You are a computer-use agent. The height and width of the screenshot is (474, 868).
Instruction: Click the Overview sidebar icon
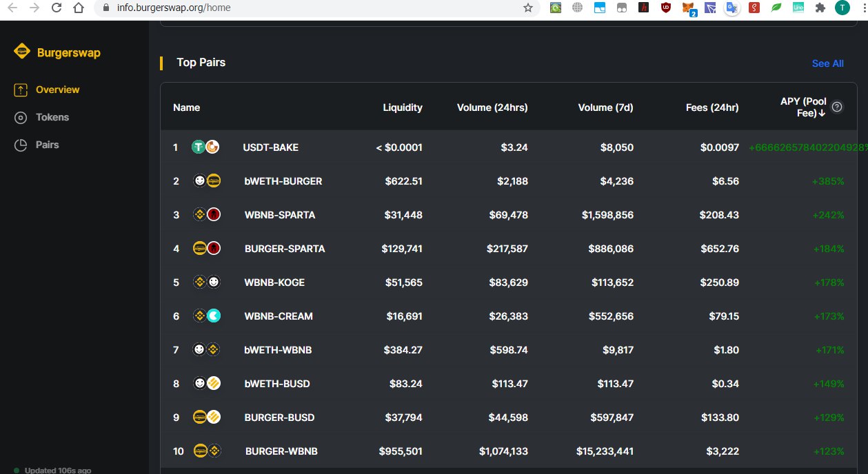[21, 90]
